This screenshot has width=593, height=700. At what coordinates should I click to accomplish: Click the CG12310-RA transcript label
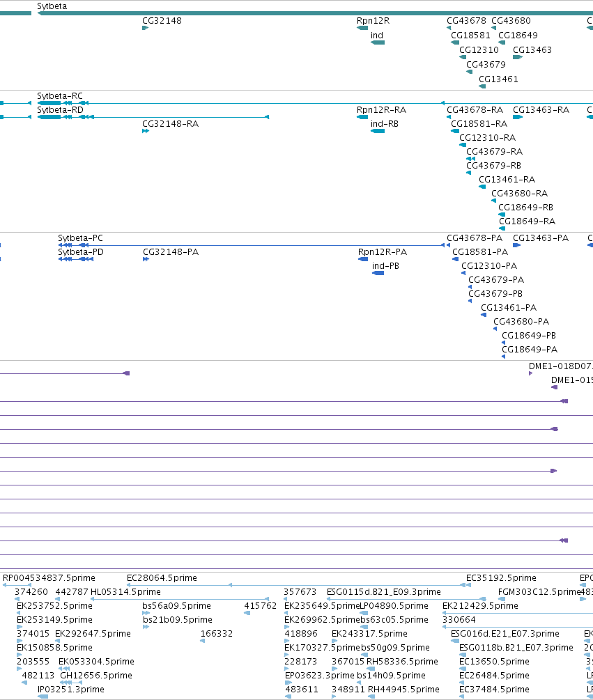tap(487, 137)
